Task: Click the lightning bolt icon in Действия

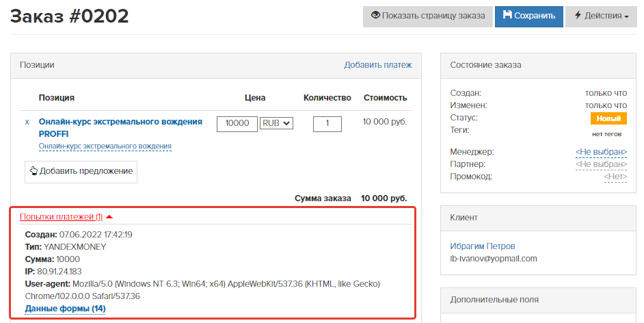Action: (x=578, y=15)
